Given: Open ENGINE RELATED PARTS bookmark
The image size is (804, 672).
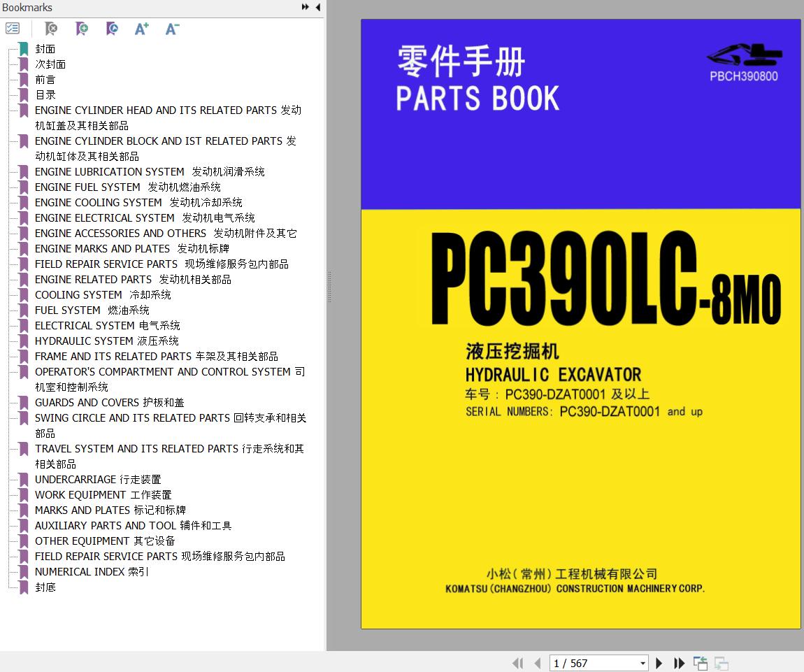Looking at the screenshot, I should coord(133,280).
